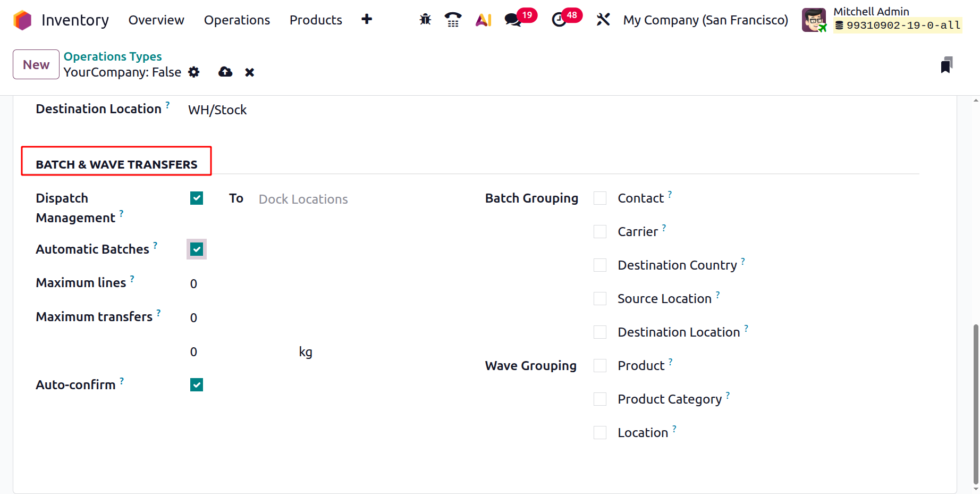Click the New button
Screen dimensions: 980x494
pos(36,64)
